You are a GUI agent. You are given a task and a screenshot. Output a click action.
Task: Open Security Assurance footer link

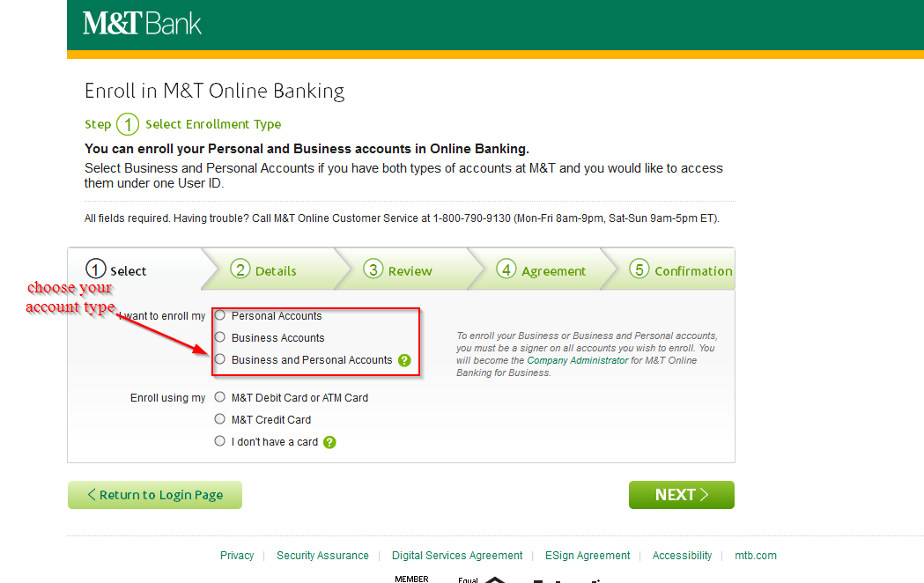[x=323, y=556]
